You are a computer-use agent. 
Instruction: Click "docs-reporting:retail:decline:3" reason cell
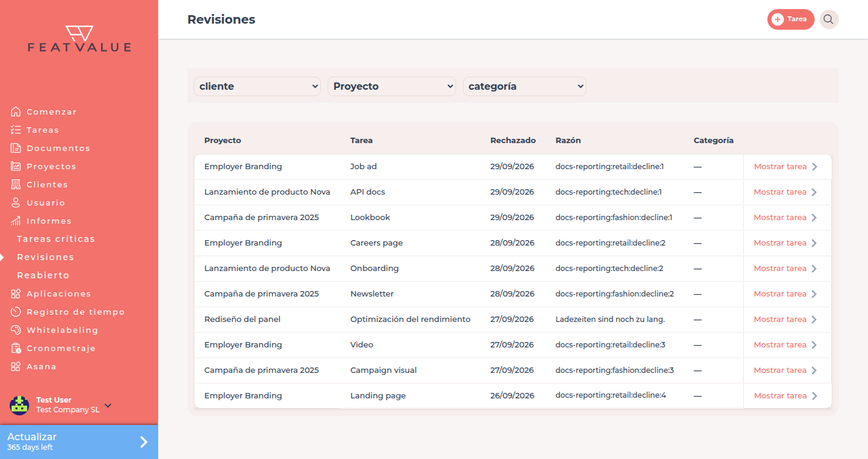coord(610,345)
